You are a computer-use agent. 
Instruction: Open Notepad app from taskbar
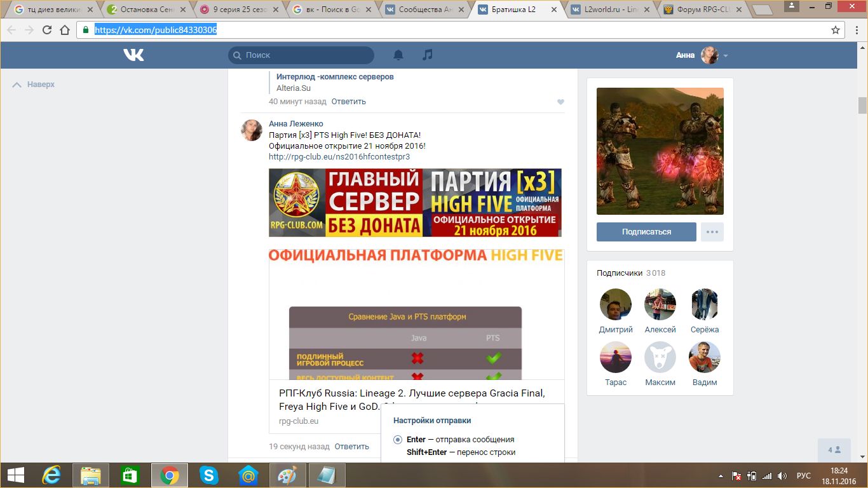click(327, 475)
